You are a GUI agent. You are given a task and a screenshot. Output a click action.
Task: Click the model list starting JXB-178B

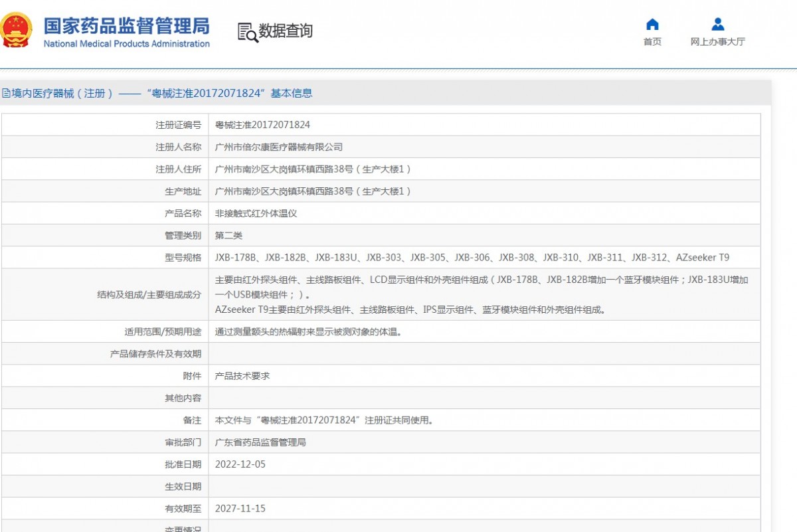pyautogui.click(x=472, y=258)
